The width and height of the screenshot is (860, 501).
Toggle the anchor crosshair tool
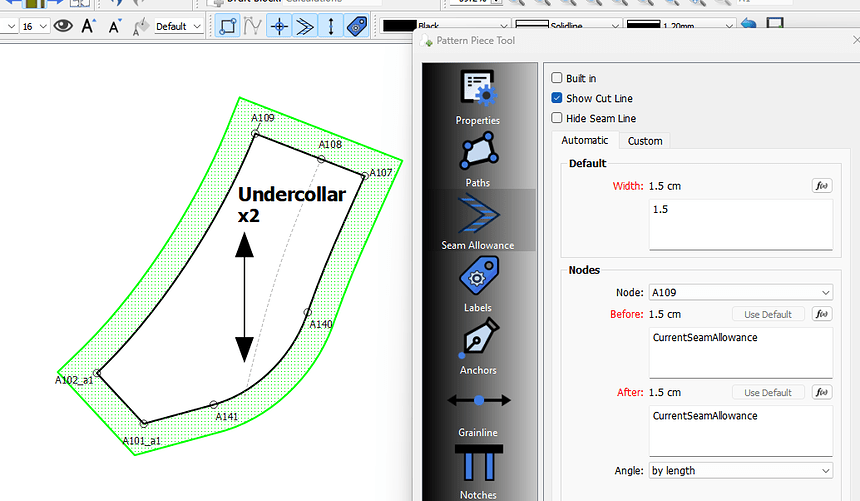point(279,26)
